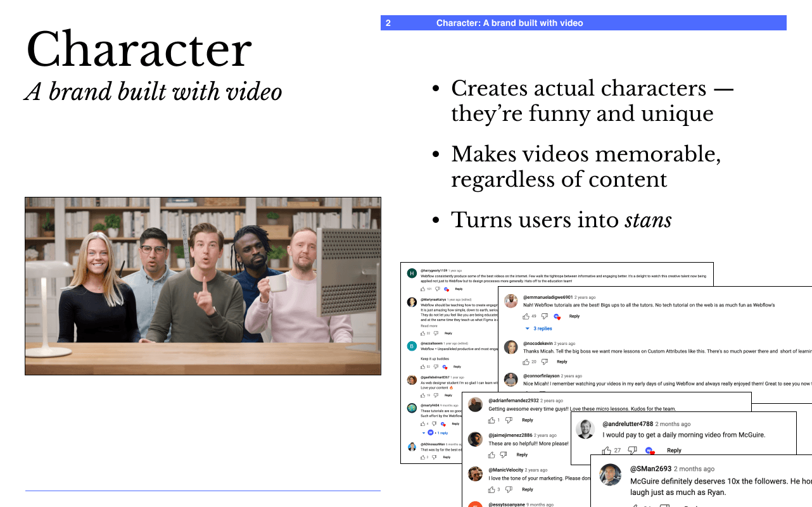The image size is (812, 507).
Task: Open @harrygearty1159's green H avatar
Action: tap(412, 273)
